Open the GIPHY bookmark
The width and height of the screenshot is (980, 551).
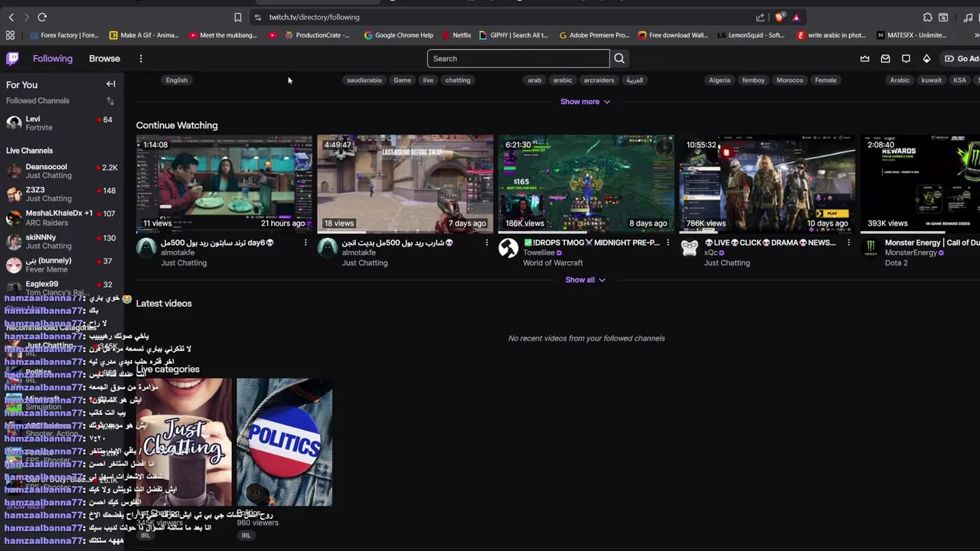tap(513, 35)
